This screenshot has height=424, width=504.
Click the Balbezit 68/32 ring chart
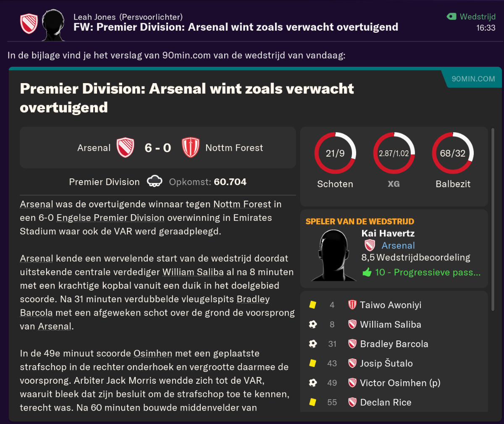(x=453, y=153)
